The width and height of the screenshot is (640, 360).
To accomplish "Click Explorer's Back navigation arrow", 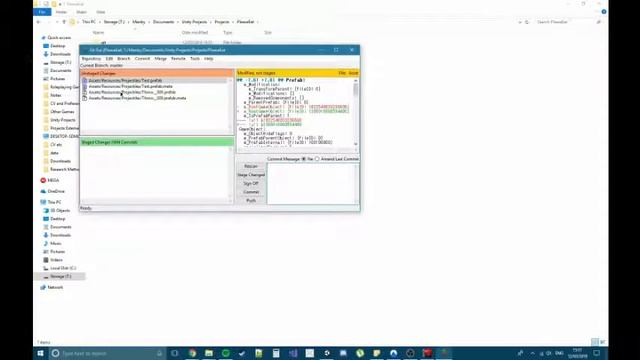I will [38, 22].
